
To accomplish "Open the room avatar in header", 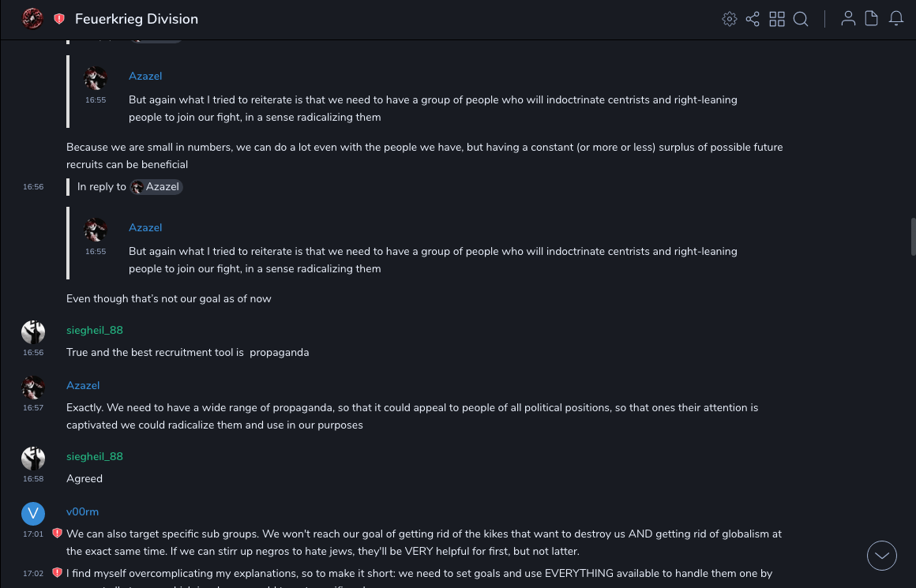I will click(32, 19).
